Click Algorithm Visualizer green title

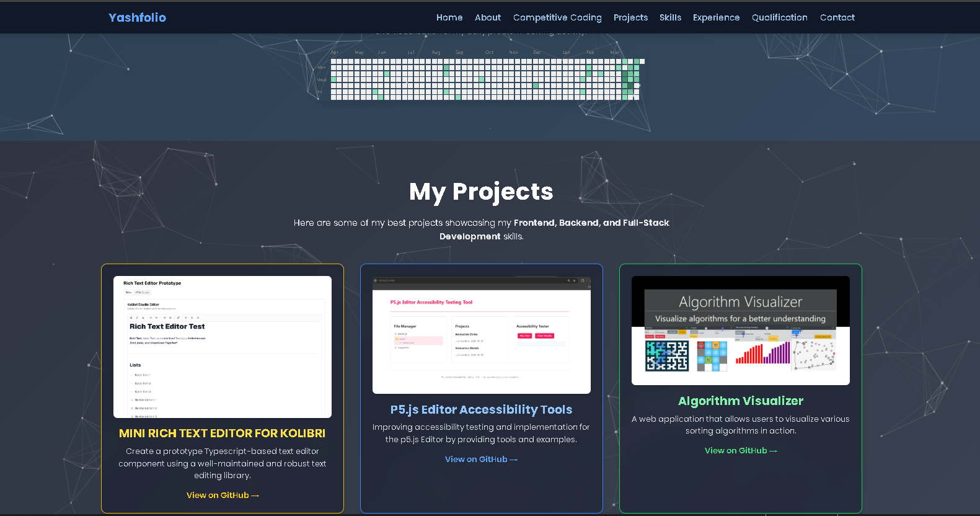click(741, 401)
